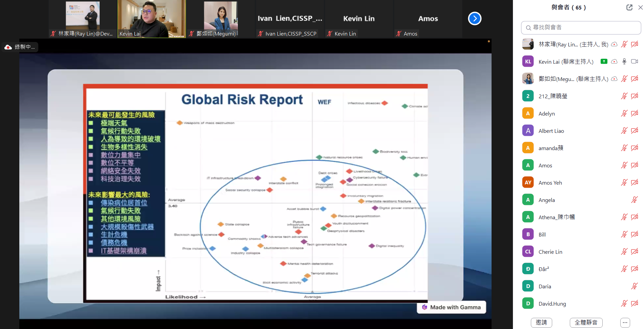Click KL avatar of Kevin Lai
This screenshot has width=644, height=329.
528,62
